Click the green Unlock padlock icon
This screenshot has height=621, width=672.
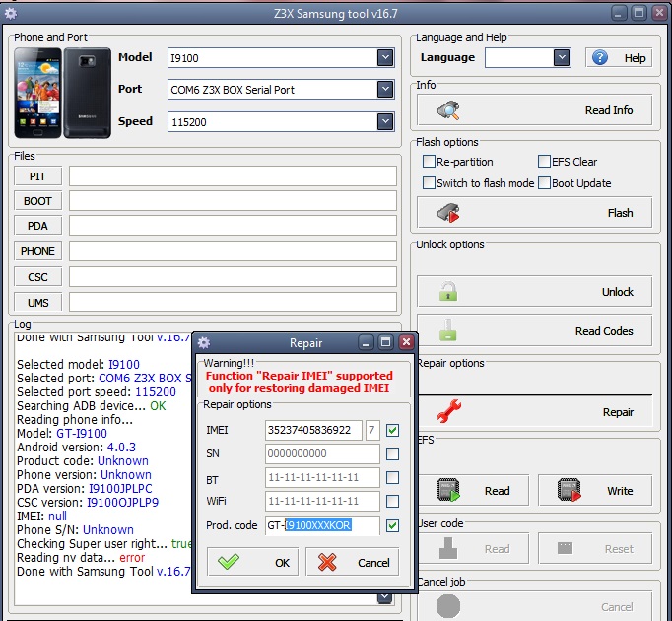pyautogui.click(x=448, y=291)
